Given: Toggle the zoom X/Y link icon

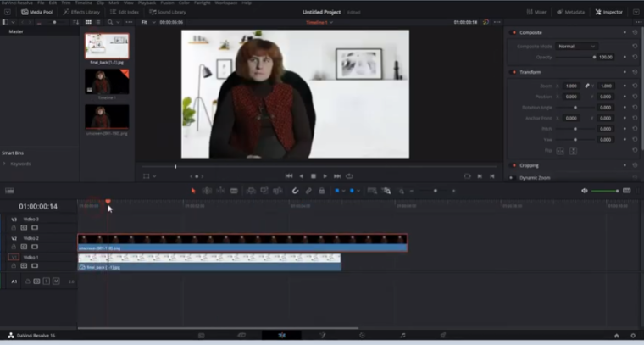Looking at the screenshot, I should 586,86.
